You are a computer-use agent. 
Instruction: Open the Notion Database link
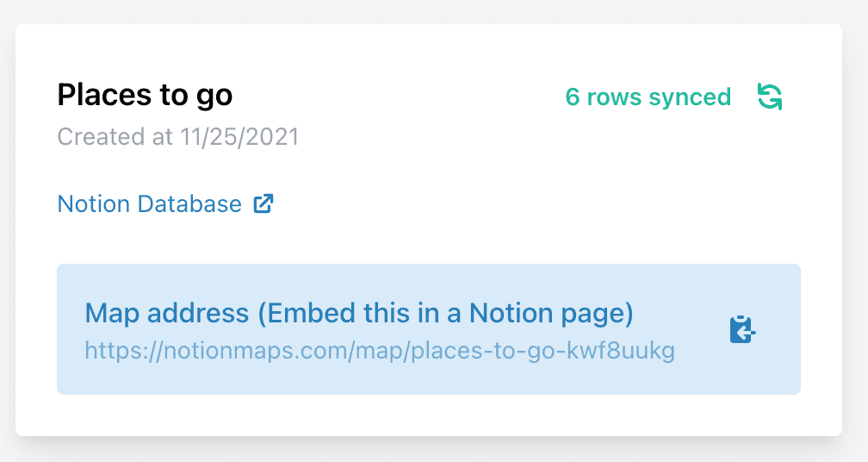[165, 204]
